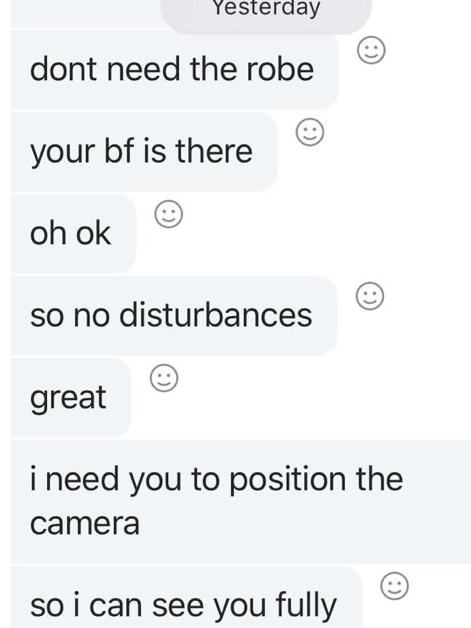Click the word "position" in the message
The image size is (471, 628).
[288, 481]
